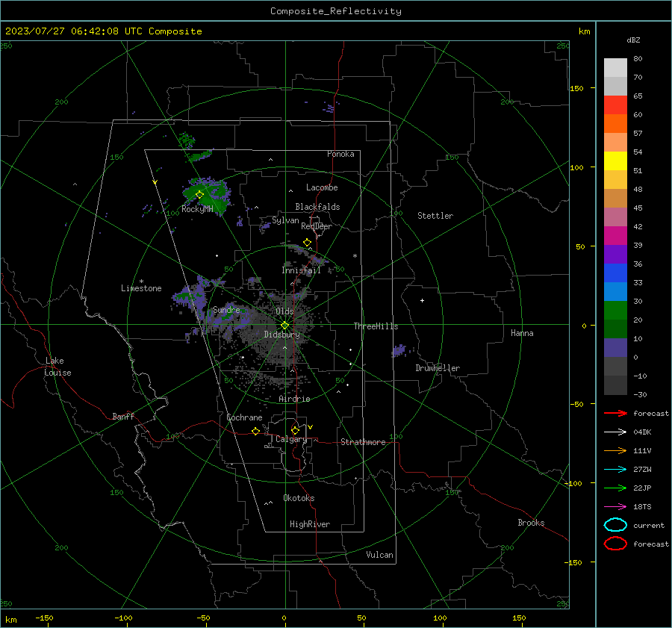Viewport: 672px width, 628px height.
Task: Click the Didsbury label
Action: pyautogui.click(x=281, y=335)
